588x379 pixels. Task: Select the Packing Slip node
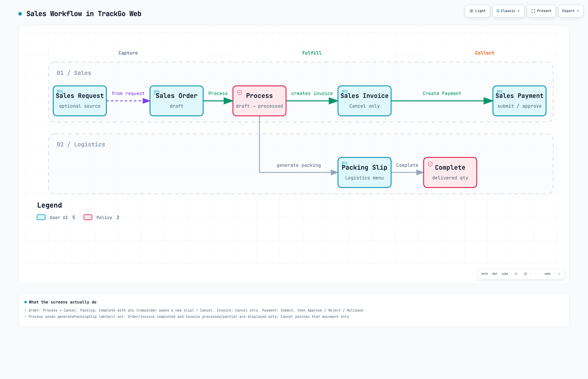pyautogui.click(x=365, y=173)
